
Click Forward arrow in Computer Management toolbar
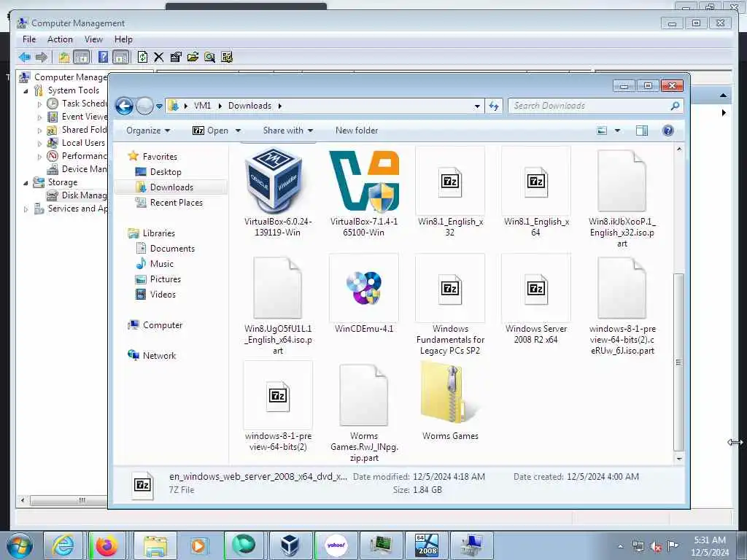(x=42, y=58)
